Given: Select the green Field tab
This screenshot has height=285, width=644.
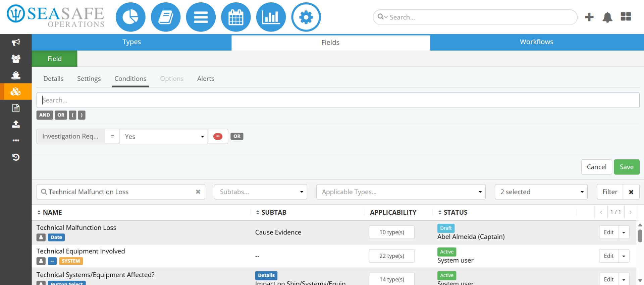Looking at the screenshot, I should pos(55,59).
